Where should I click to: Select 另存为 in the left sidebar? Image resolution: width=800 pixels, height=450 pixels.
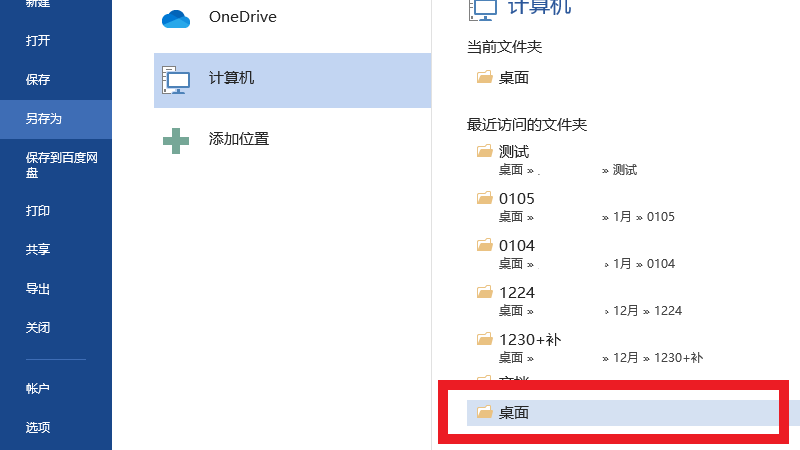(44, 119)
